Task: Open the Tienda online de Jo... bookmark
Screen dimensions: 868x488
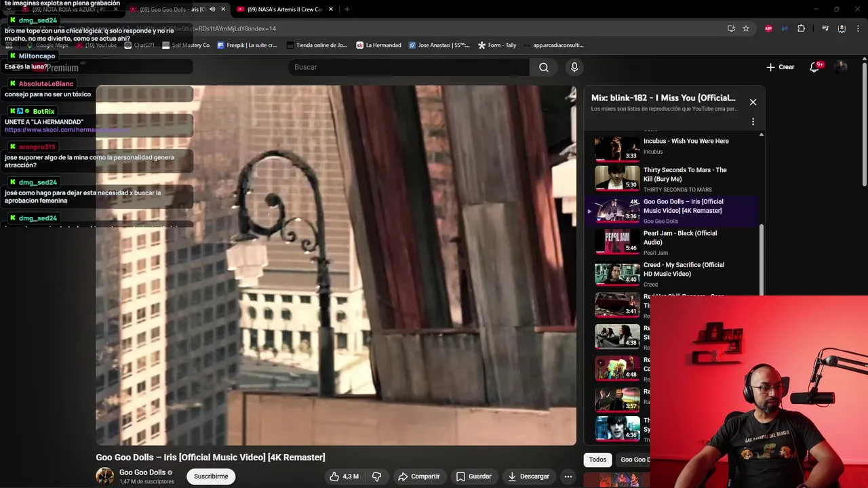Action: (x=317, y=45)
